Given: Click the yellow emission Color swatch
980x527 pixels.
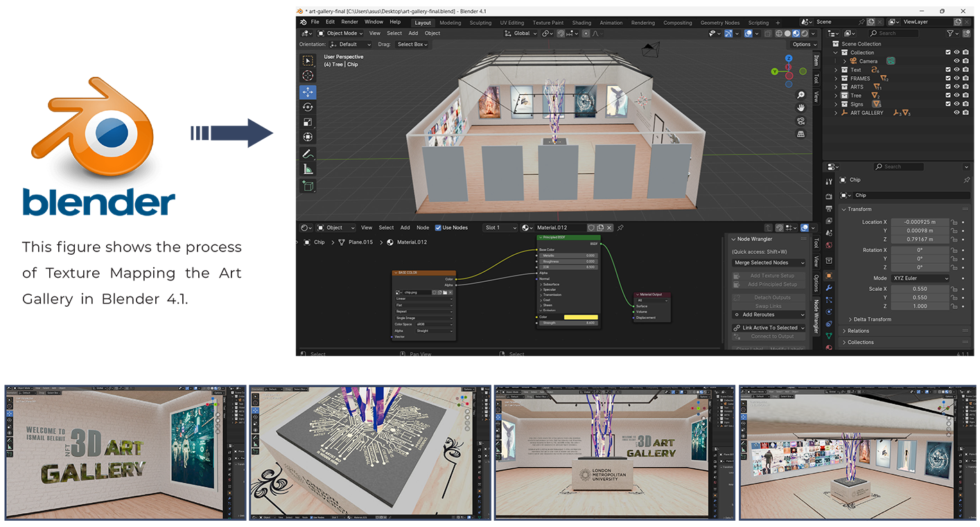Looking at the screenshot, I should 581,317.
